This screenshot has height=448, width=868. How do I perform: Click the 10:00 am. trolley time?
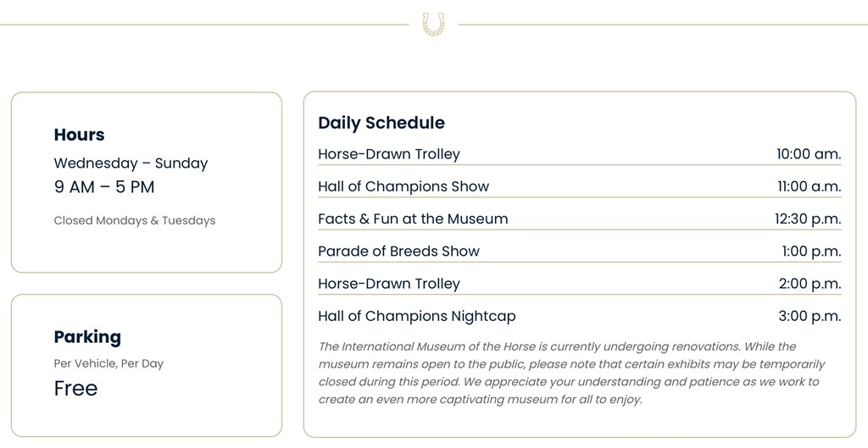click(x=808, y=154)
